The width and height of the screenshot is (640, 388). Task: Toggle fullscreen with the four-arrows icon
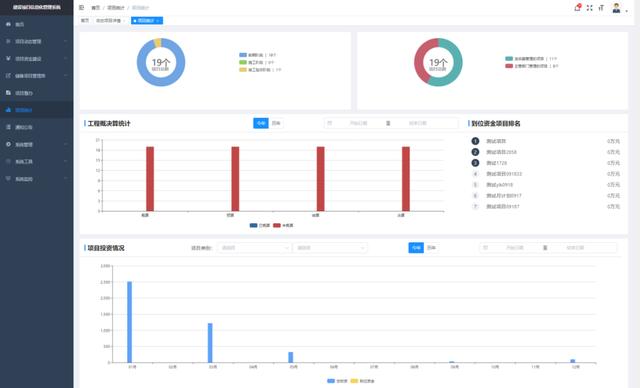pos(589,8)
